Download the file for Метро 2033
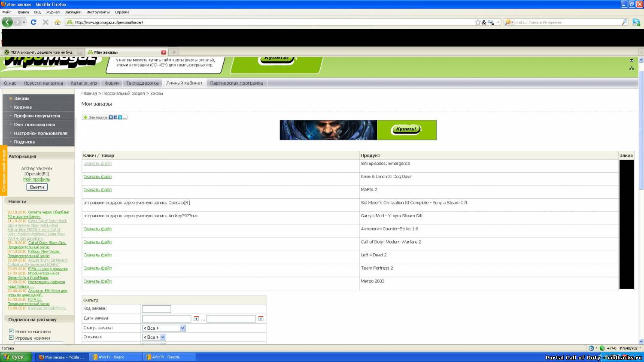644x362 pixels. coord(97,281)
